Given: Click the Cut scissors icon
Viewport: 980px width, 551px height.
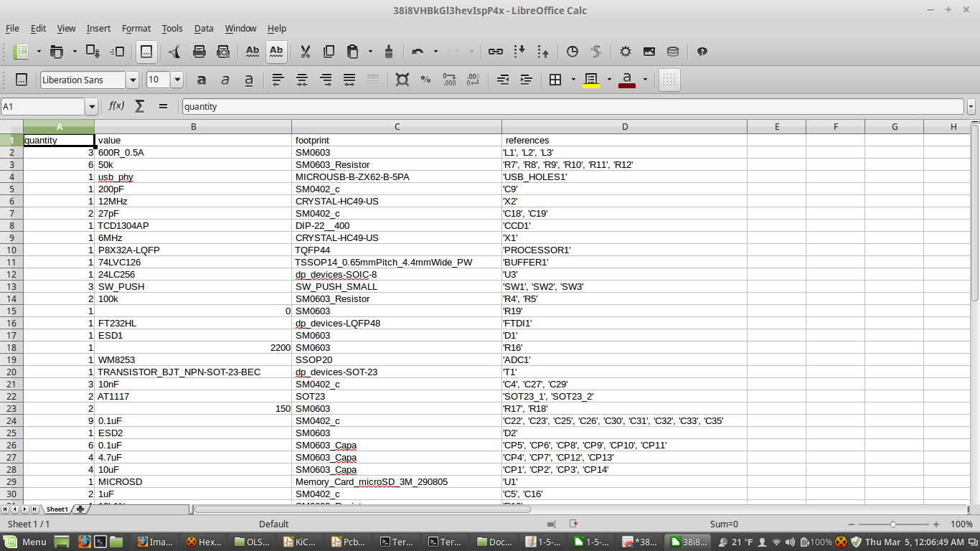Looking at the screenshot, I should (305, 52).
